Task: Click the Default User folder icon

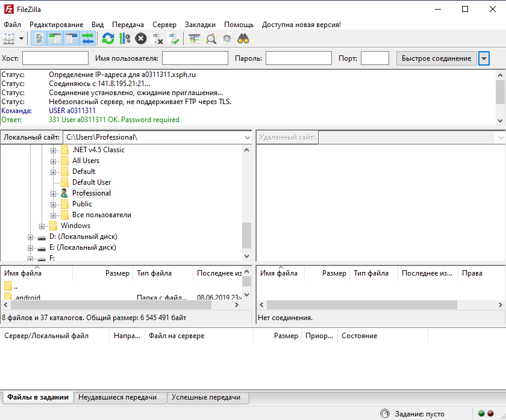Action: click(64, 182)
